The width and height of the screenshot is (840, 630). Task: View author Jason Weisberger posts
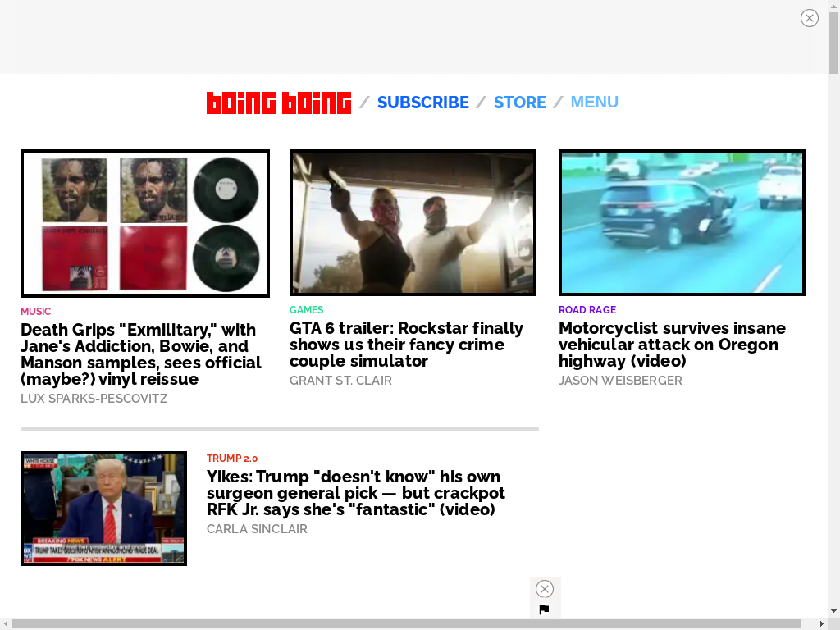(x=620, y=381)
